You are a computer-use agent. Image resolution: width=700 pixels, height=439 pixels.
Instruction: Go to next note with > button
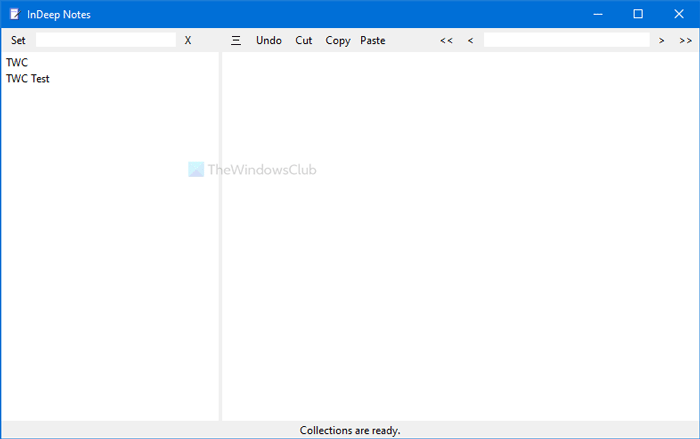point(662,40)
